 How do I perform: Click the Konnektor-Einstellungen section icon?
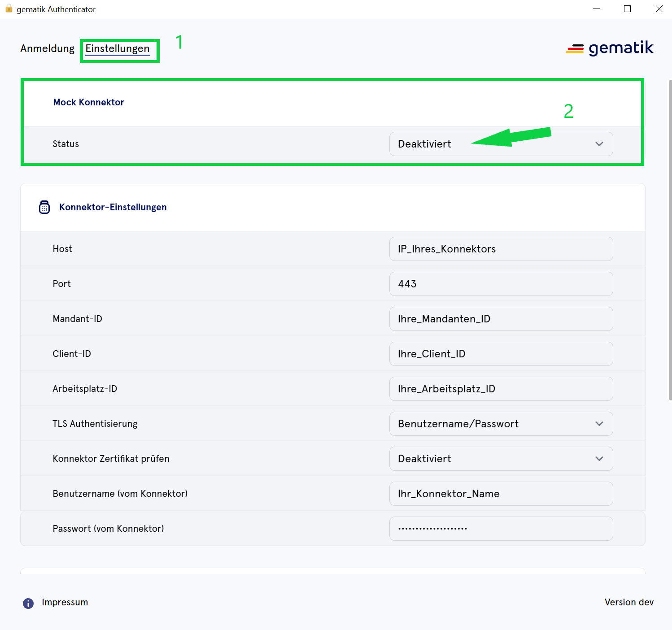point(44,207)
